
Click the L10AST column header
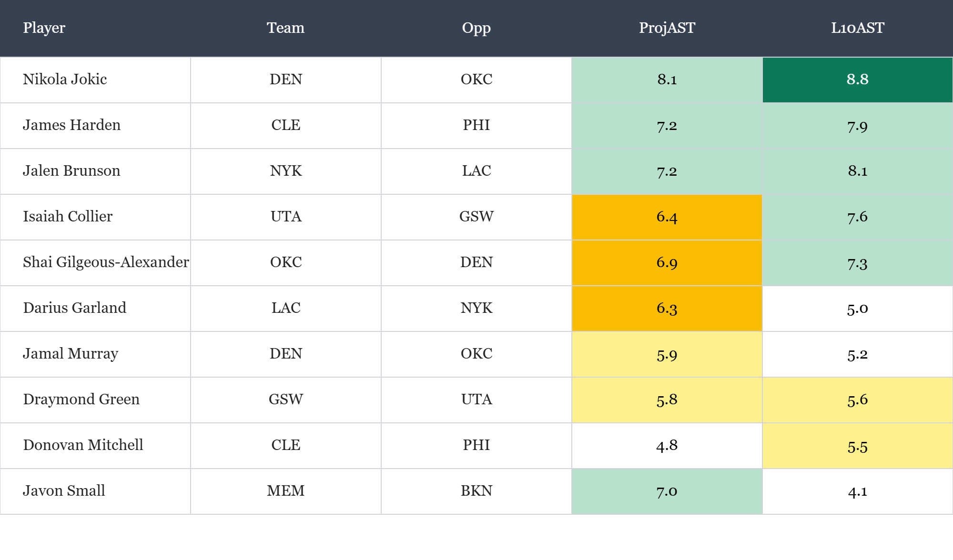coord(857,28)
